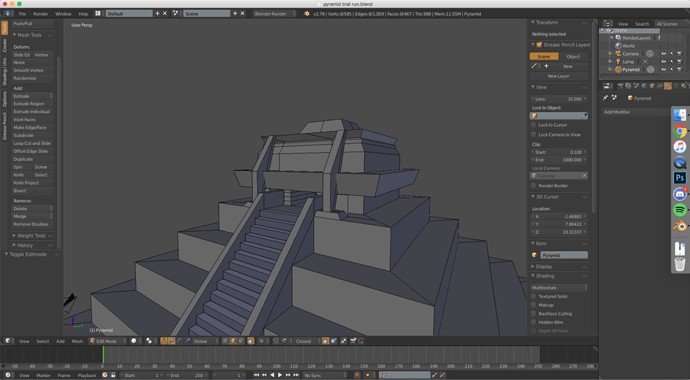690x380 pixels.
Task: Enable the Backface Culling checkbox
Action: pos(534,314)
